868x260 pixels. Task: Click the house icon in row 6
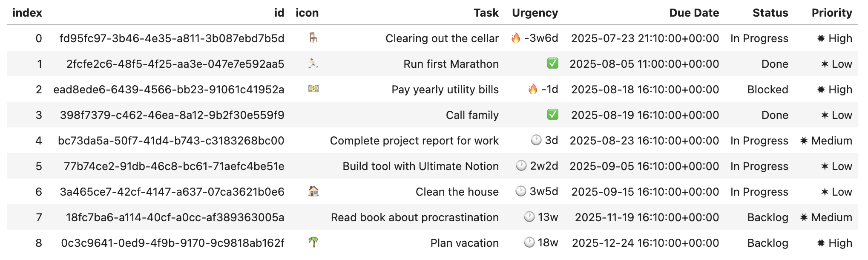click(x=313, y=191)
